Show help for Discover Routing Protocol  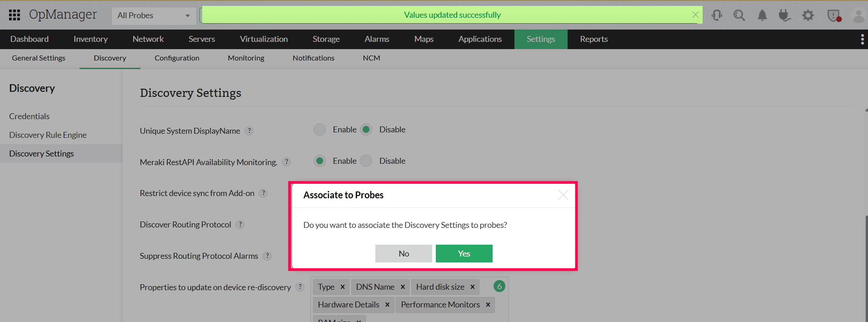240,225
